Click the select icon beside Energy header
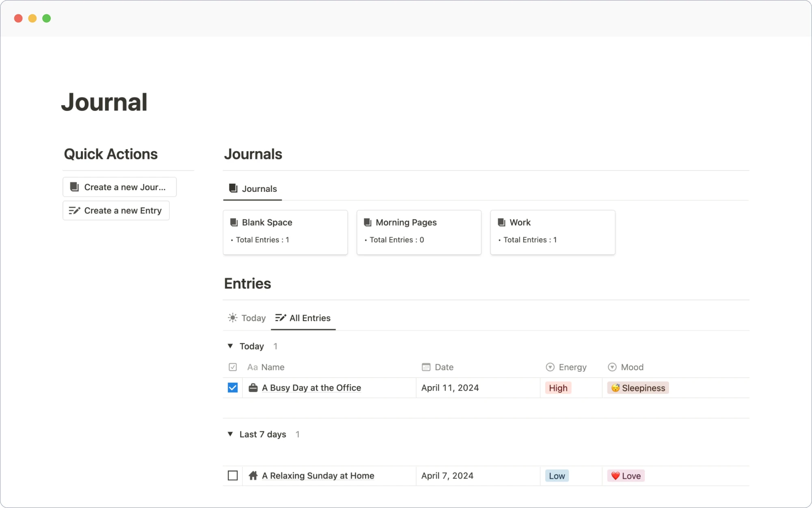 (x=550, y=367)
